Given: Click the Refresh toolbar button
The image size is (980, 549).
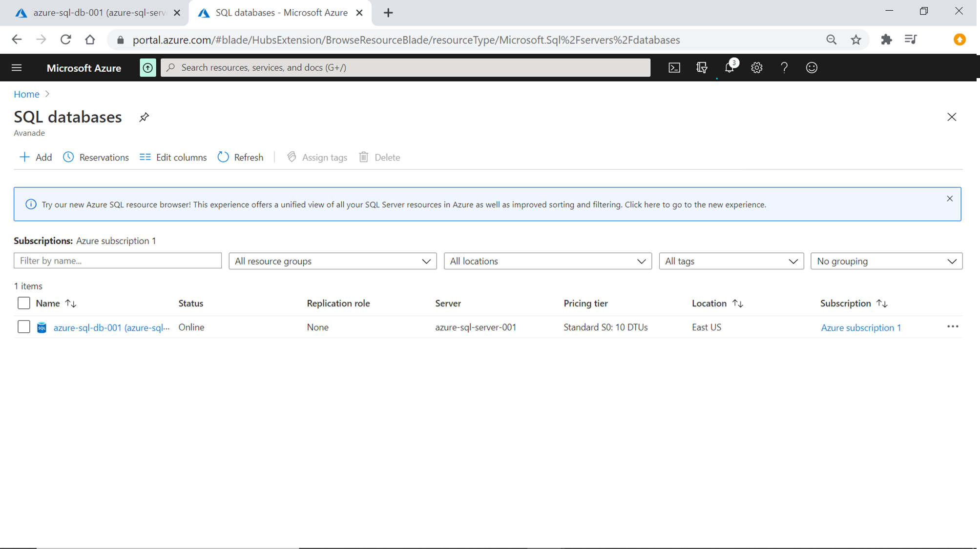Looking at the screenshot, I should [x=240, y=157].
